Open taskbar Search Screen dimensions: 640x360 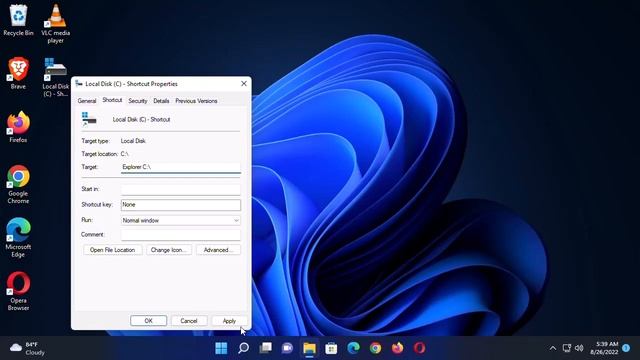coord(243,348)
